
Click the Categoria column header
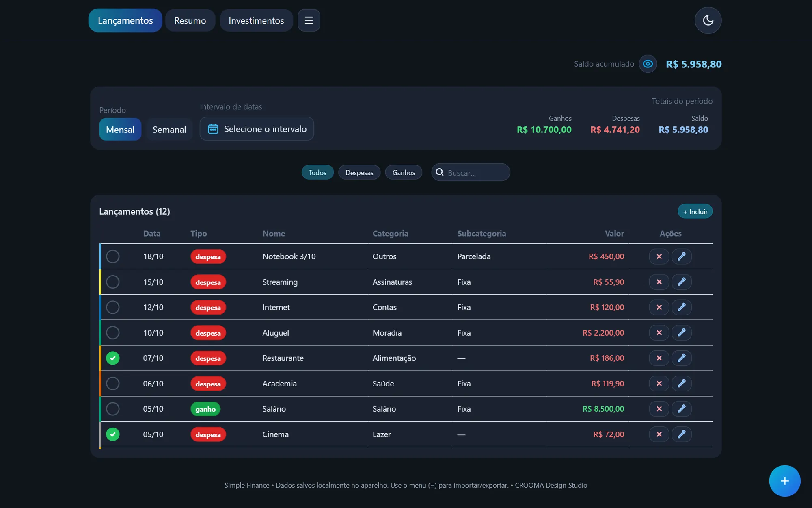tap(390, 234)
